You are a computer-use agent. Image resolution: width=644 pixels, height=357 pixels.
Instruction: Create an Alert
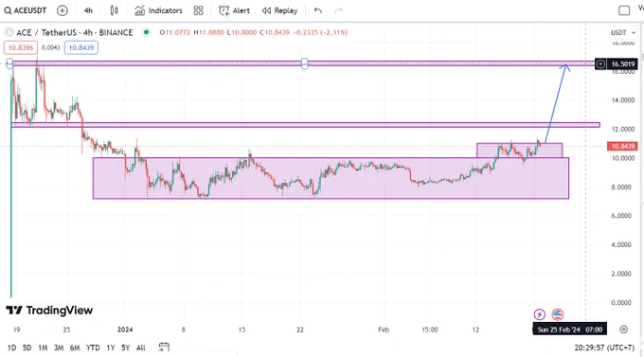pyautogui.click(x=234, y=10)
